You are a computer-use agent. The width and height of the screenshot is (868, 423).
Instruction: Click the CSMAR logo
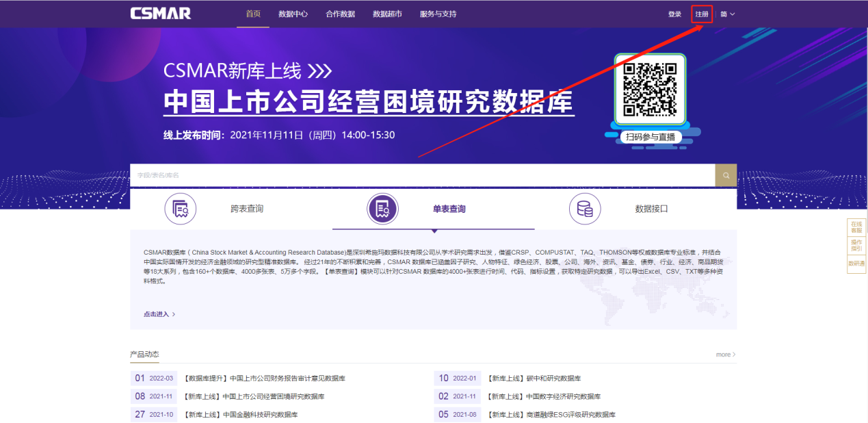point(161,14)
